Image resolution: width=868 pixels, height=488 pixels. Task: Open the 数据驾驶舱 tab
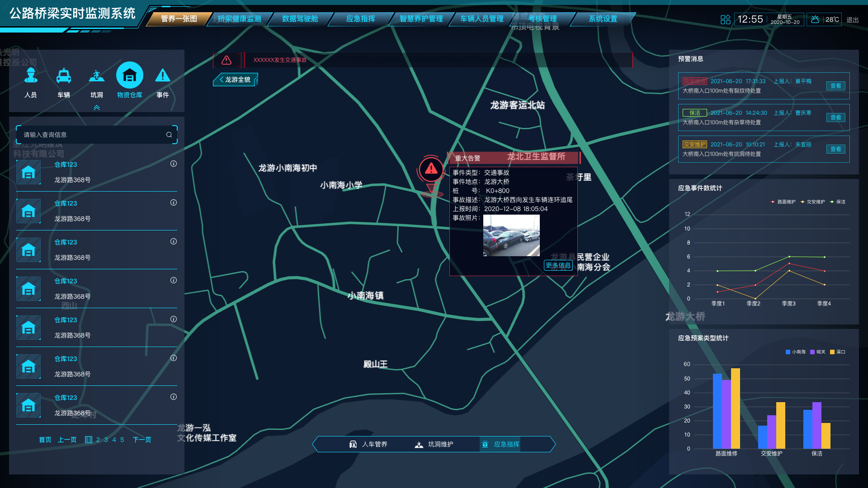click(300, 19)
